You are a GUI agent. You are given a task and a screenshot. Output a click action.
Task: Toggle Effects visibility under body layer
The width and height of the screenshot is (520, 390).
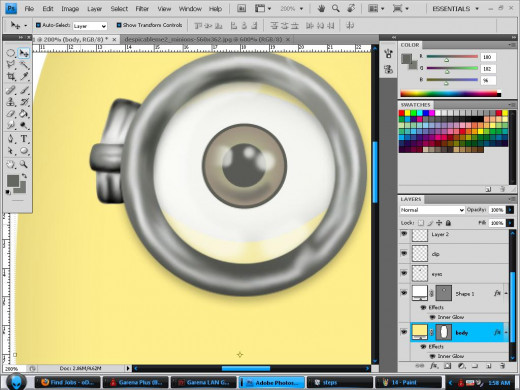(423, 347)
